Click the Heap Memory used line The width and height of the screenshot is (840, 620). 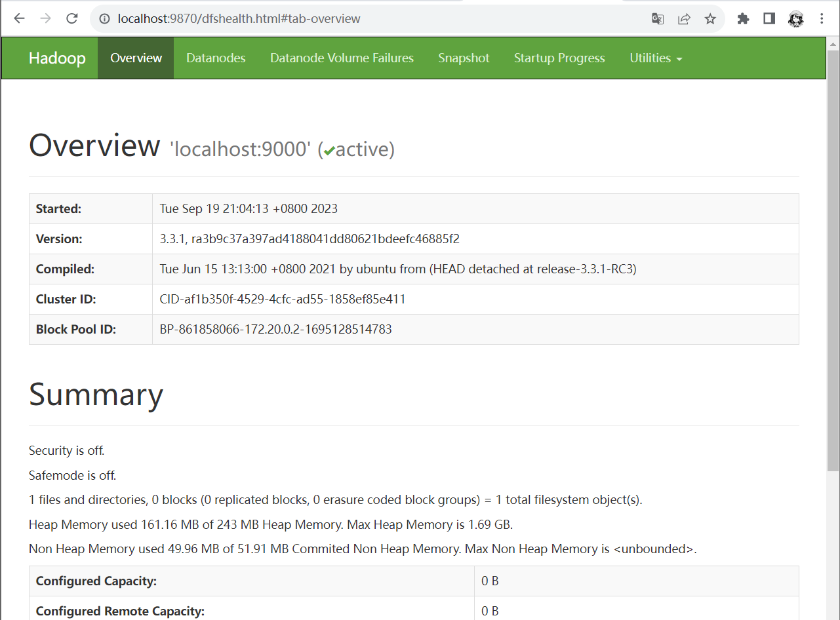click(x=271, y=525)
